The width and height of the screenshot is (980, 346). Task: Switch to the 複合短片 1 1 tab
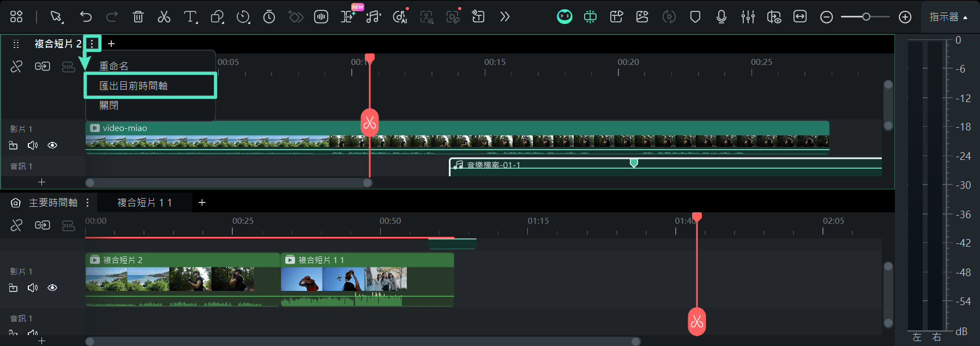(145, 202)
